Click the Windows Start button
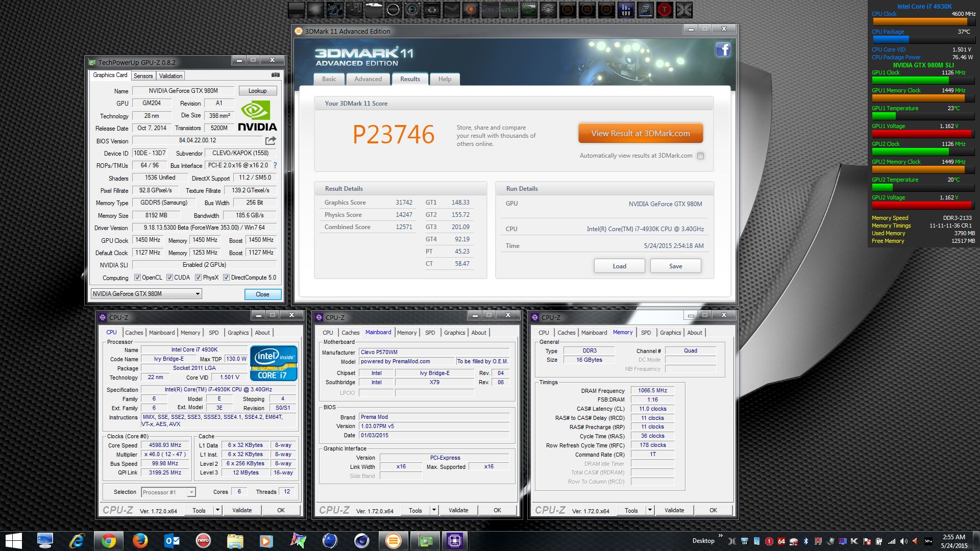Viewport: 980px width, 551px height. (14, 540)
